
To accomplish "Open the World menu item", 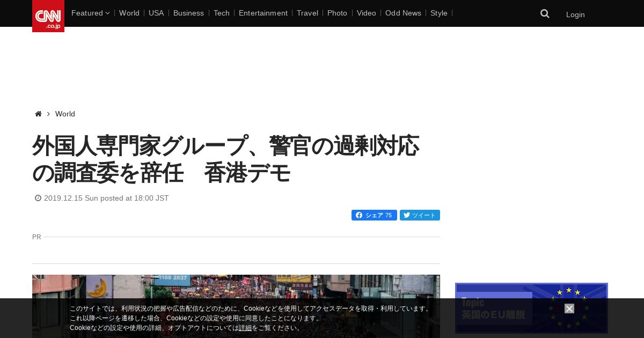I will (129, 13).
